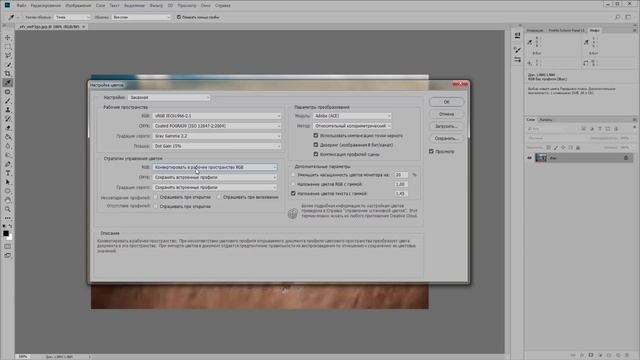Image resolution: width=640 pixels, height=360 pixels.
Task: Open the workspace switcher icon
Action: (x=628, y=17)
